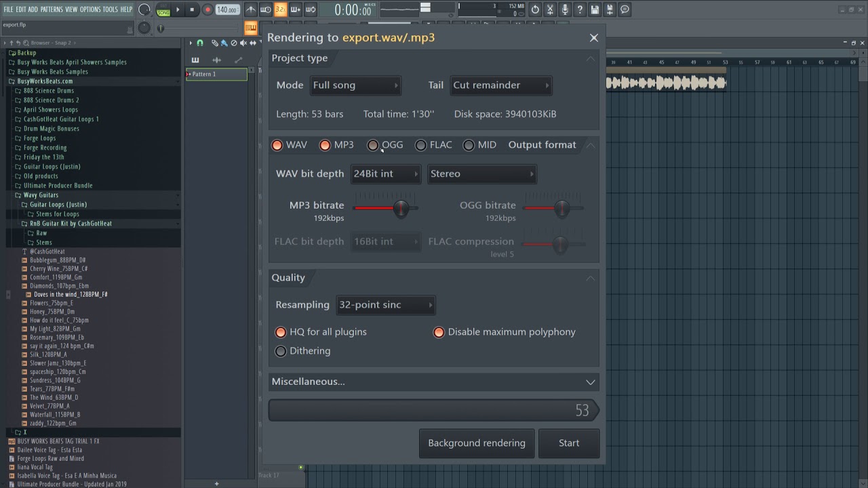Click the metronome icon
Image resolution: width=868 pixels, height=488 pixels.
[251, 9]
